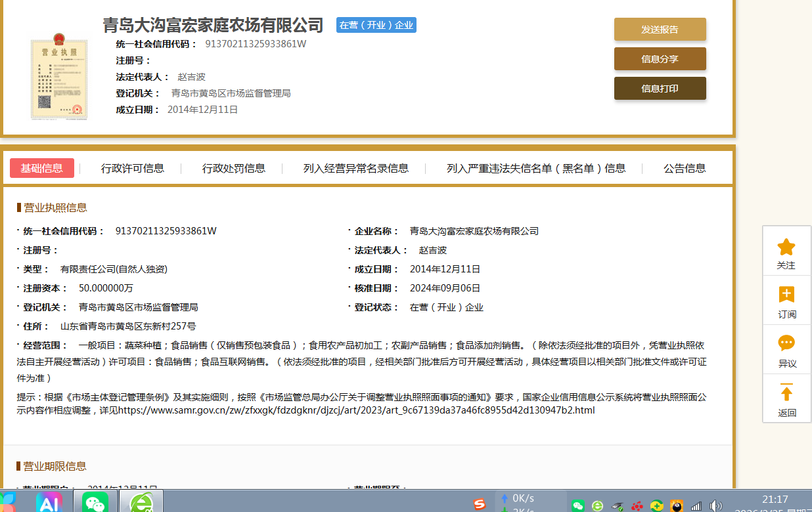The width and height of the screenshot is (812, 512).
Task: Open the AI app in taskbar
Action: [50, 503]
